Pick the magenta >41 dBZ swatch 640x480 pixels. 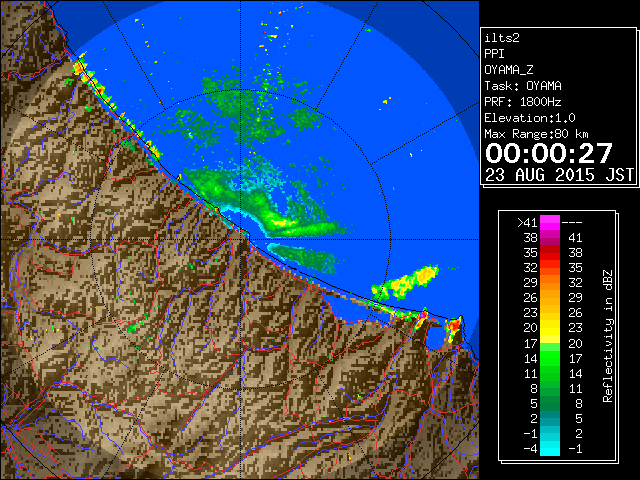(x=550, y=222)
